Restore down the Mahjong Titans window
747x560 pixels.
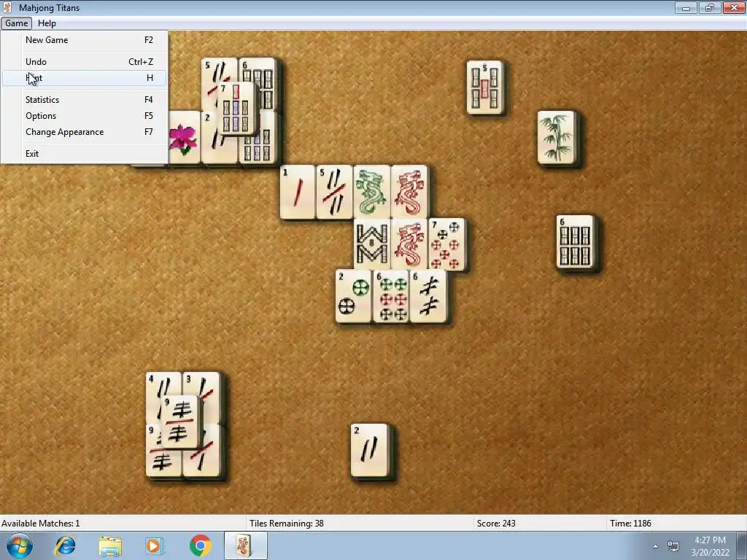tap(709, 7)
